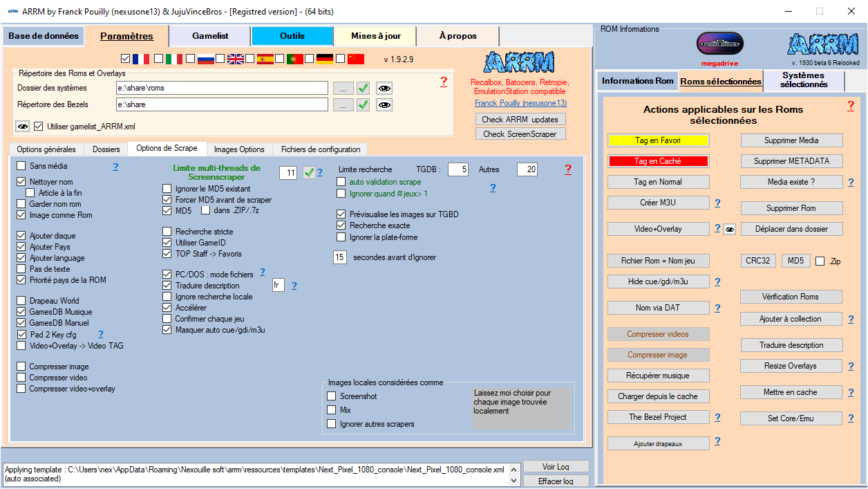Screen dimensions: 868x489
Task: Select the United Kingdom flag icon
Action: pos(236,59)
